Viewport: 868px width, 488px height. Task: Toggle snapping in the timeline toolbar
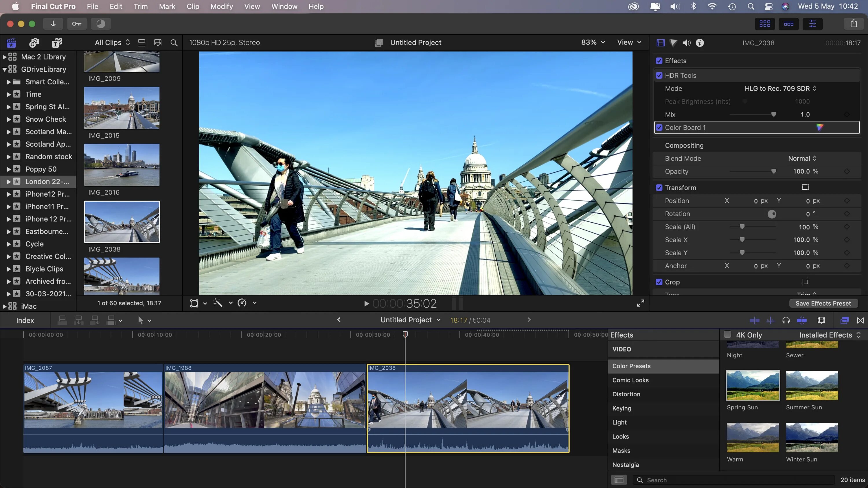[x=802, y=320]
